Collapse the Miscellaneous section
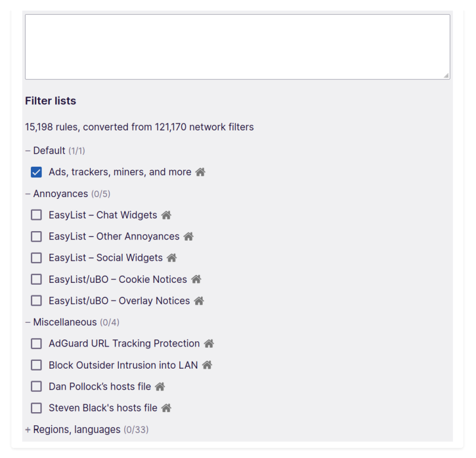Image resolution: width=476 pixels, height=458 pixels. tap(27, 322)
